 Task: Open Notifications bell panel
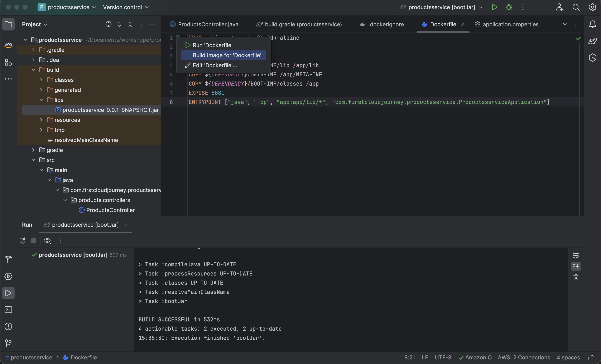[592, 24]
